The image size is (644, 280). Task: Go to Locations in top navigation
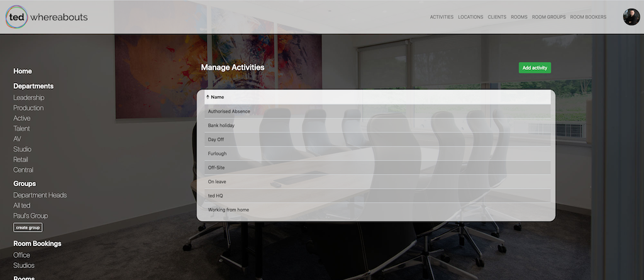(470, 17)
